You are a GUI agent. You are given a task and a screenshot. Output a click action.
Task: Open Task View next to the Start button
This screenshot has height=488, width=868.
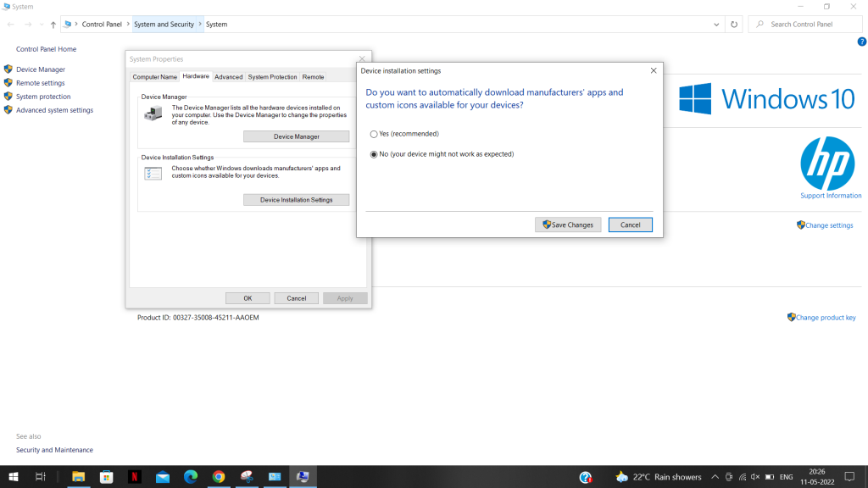click(41, 477)
